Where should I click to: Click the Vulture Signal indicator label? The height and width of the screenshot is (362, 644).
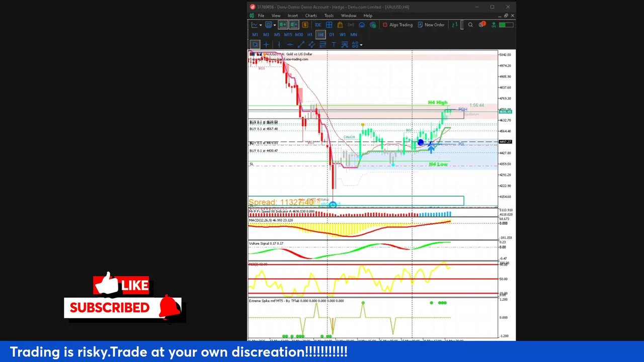point(266,244)
